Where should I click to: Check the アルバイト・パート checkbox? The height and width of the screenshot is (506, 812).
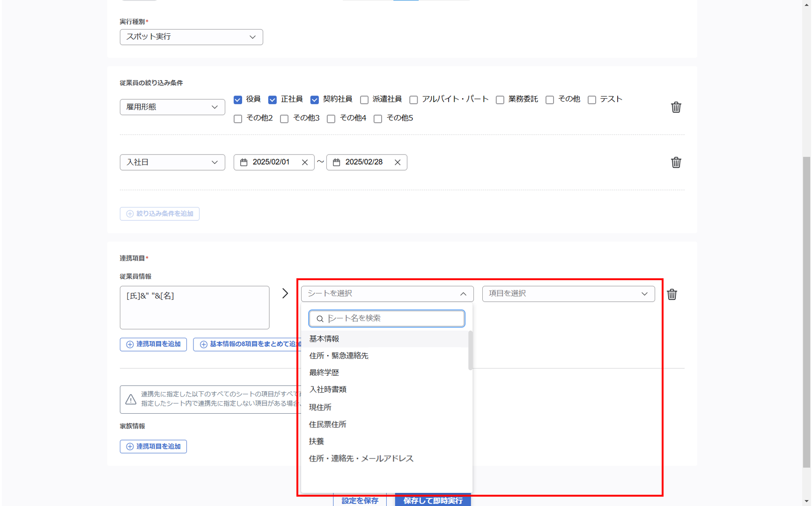pos(413,100)
